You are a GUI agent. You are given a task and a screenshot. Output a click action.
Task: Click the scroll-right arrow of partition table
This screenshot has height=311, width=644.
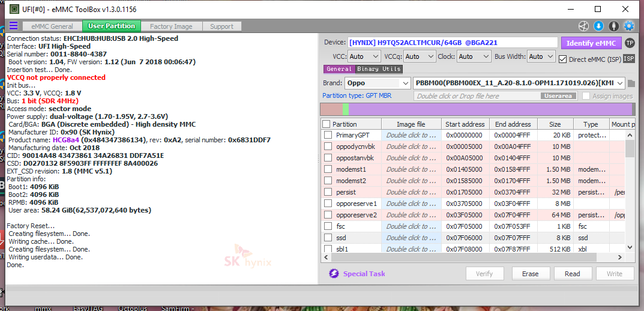click(620, 257)
